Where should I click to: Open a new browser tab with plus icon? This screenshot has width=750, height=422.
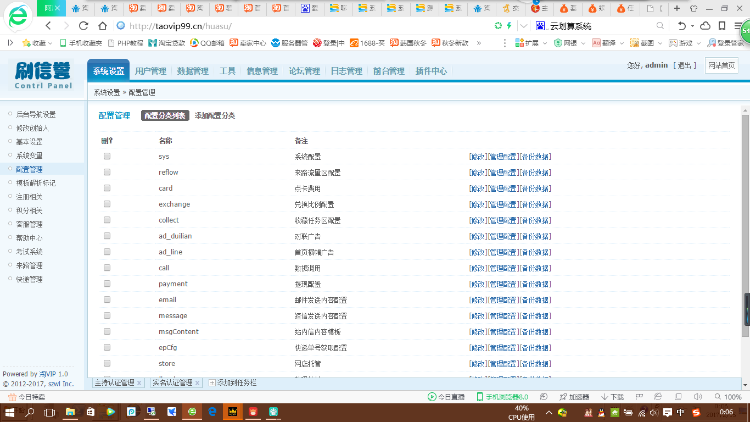coord(677,8)
